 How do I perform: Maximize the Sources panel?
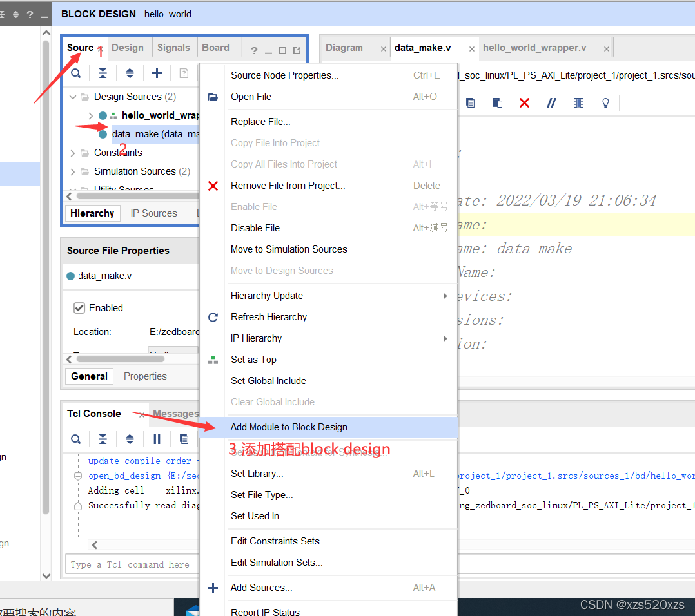(282, 50)
